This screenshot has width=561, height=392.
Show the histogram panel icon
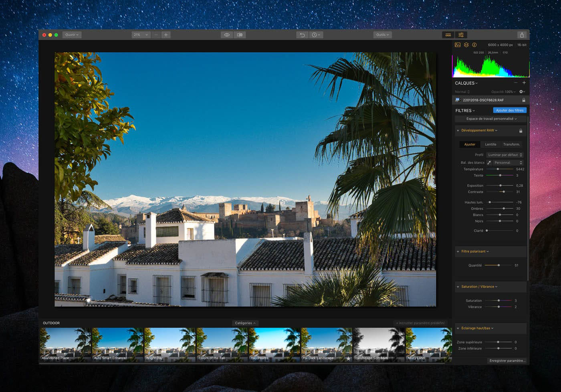point(458,45)
